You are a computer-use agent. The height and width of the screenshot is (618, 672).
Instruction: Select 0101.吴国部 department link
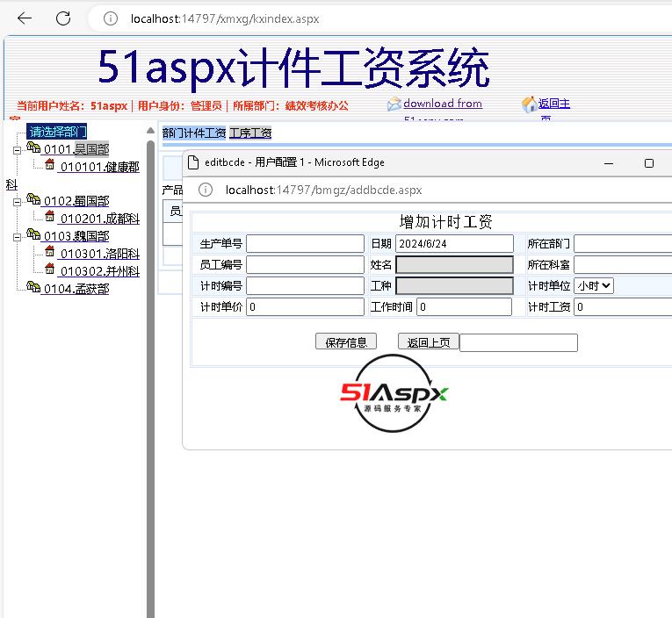pos(76,149)
